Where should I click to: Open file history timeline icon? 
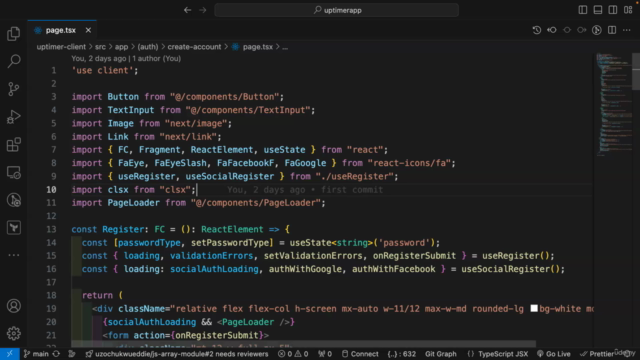537,30
